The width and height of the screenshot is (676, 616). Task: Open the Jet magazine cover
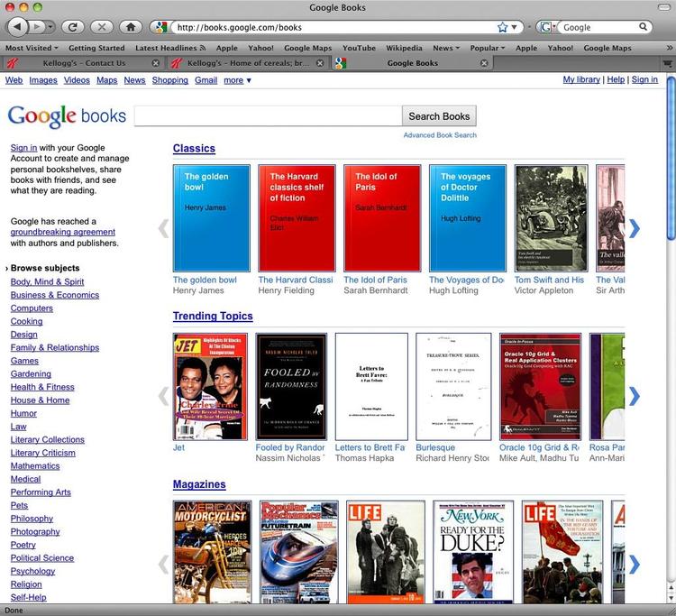coord(210,387)
